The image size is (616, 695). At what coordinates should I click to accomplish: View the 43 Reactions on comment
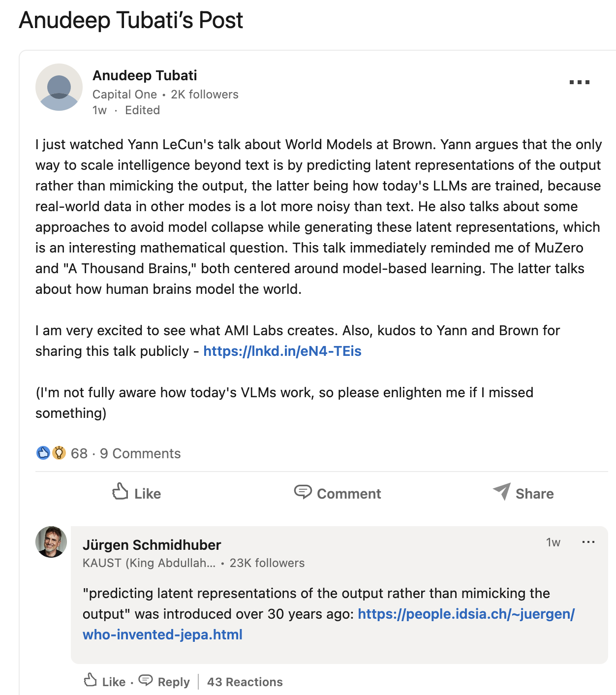pos(245,682)
